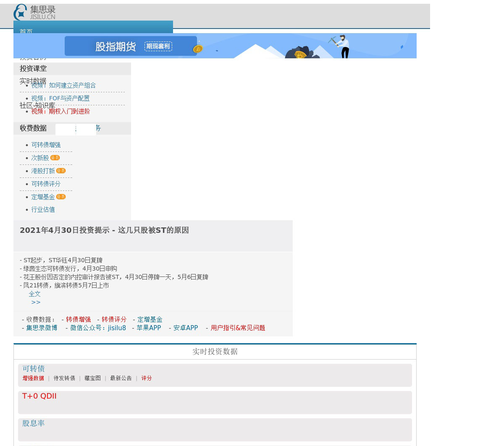Screen dimensions: 504x446
Task: Open the 首页 navigation tab
Action: [26, 31]
